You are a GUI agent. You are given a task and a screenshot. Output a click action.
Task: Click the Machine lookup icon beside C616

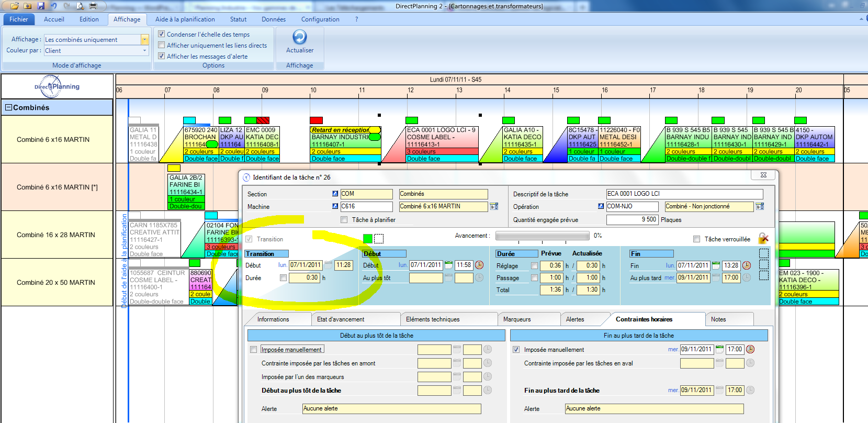(x=335, y=206)
